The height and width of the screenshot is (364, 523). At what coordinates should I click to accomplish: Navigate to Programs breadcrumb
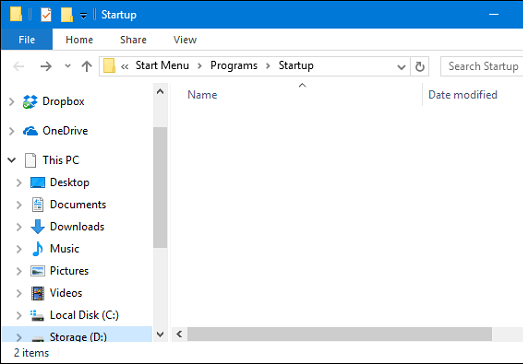(234, 65)
